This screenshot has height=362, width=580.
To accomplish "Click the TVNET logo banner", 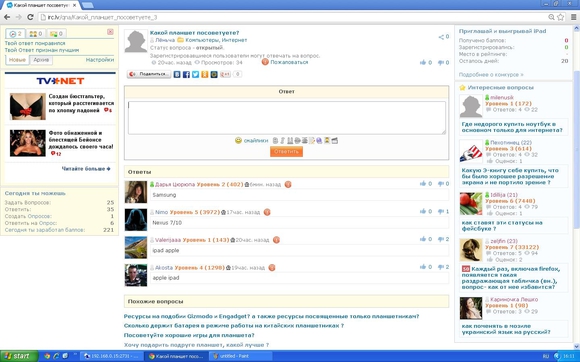I will (x=60, y=81).
